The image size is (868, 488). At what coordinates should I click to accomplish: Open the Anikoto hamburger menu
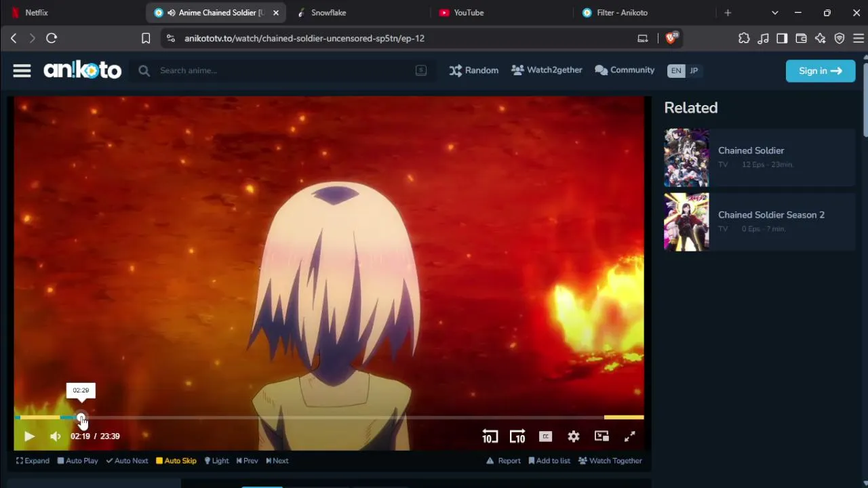point(22,70)
